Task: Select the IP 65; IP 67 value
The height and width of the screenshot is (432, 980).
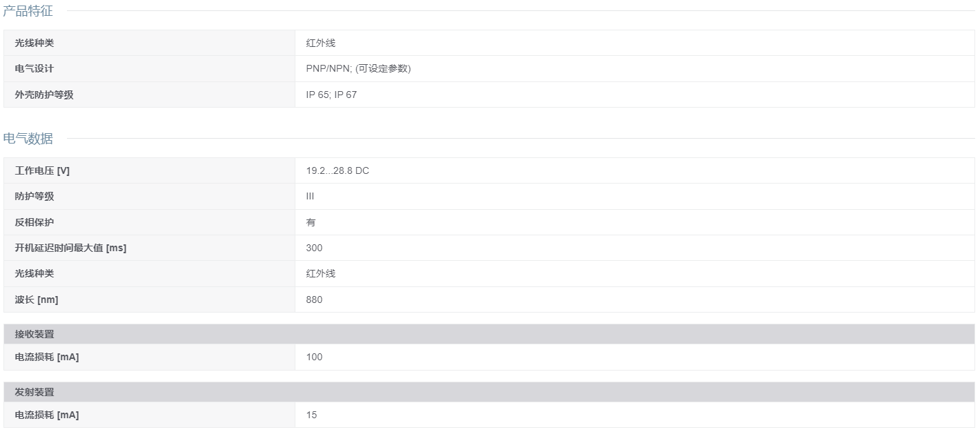Action: pyautogui.click(x=332, y=95)
